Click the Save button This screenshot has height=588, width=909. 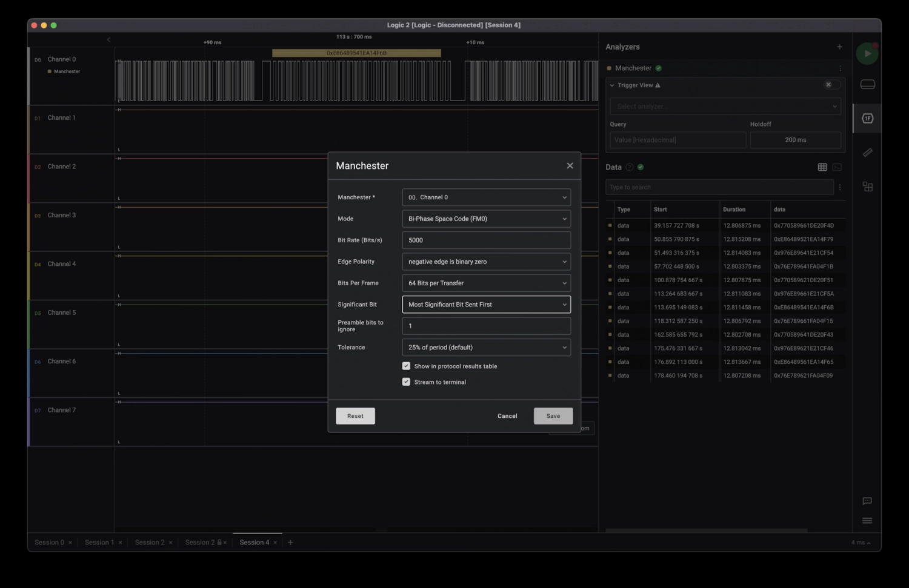553,416
